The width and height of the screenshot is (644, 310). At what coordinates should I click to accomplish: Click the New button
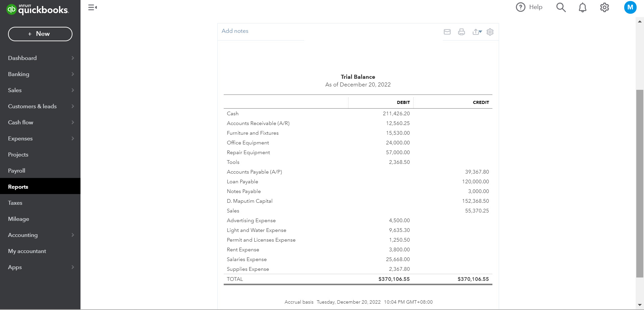click(40, 34)
